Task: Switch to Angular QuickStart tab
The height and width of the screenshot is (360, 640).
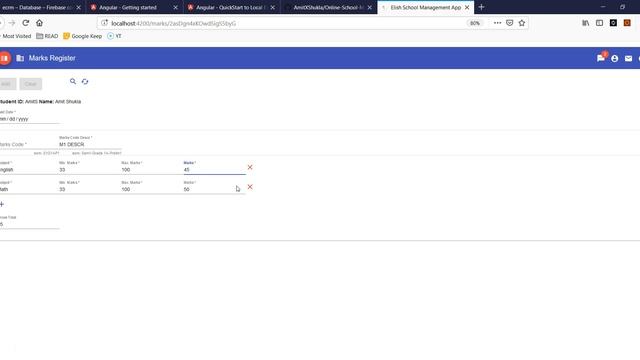Action: [231, 7]
